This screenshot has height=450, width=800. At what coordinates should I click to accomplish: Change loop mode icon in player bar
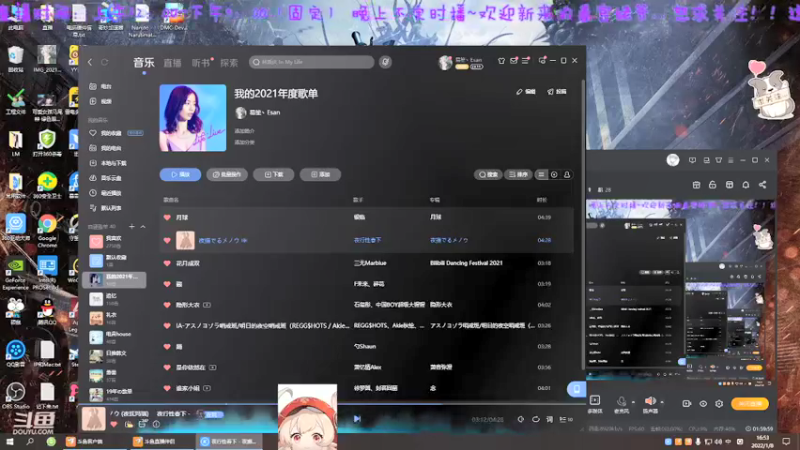click(x=536, y=419)
